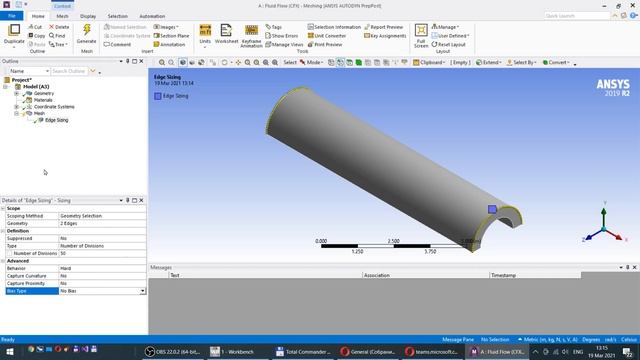
Task: Toggle shaded exterior display mode icon
Action: pos(182,62)
